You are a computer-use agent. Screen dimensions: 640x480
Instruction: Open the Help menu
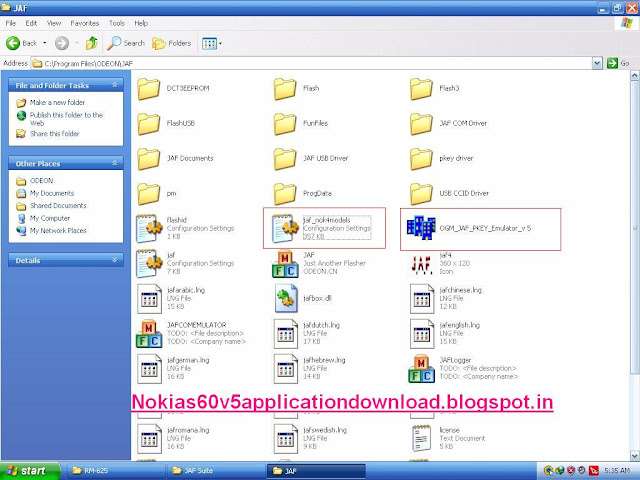click(141, 23)
